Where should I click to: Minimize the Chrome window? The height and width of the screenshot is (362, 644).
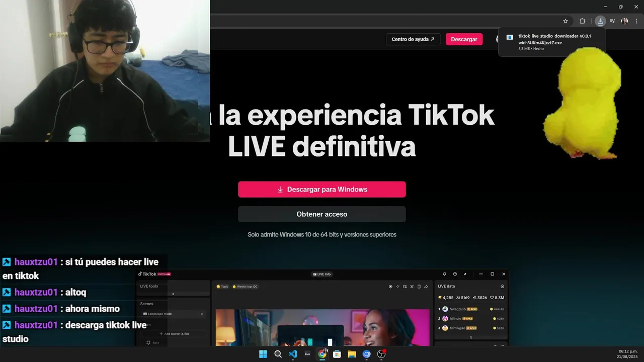606,7
